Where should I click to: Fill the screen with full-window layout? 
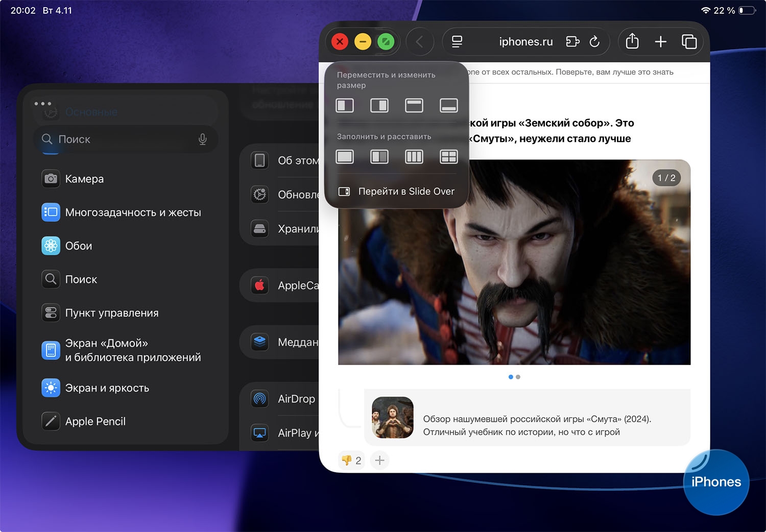pos(345,157)
